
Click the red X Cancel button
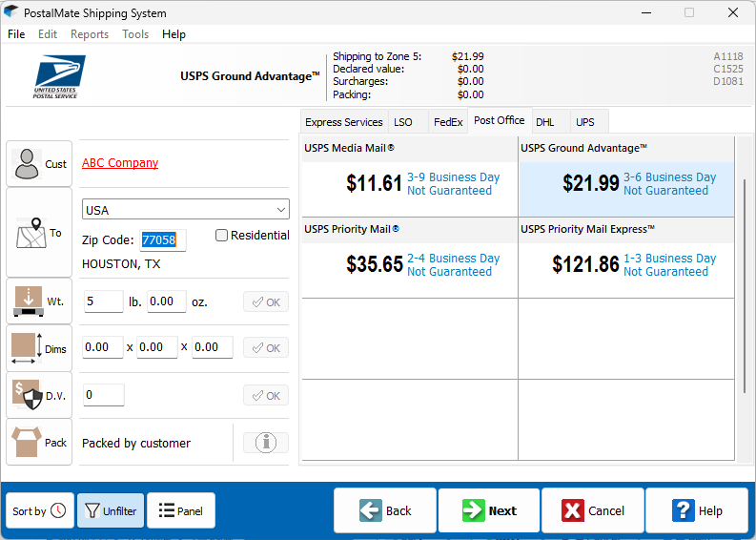pos(593,510)
